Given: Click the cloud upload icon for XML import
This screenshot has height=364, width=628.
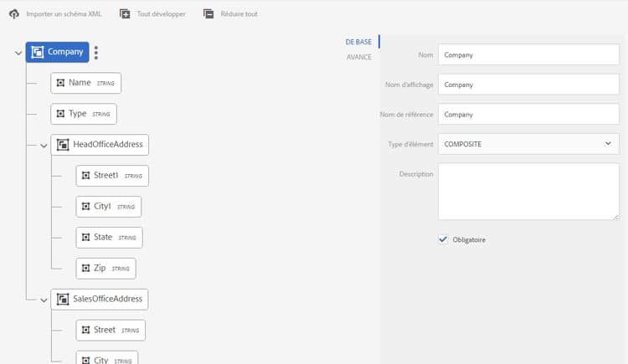Looking at the screenshot, I should [x=14, y=14].
